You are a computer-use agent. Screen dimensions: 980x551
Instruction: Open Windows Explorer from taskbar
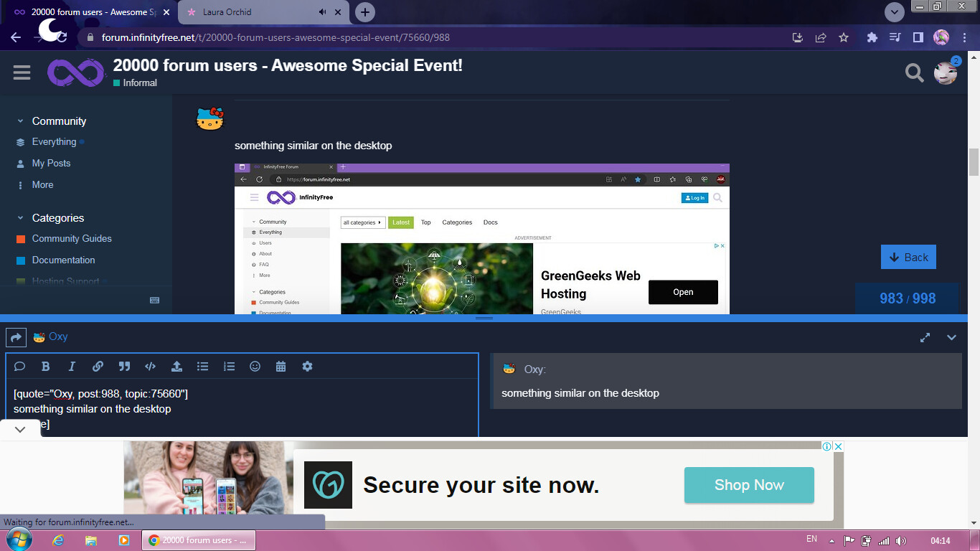(91, 540)
